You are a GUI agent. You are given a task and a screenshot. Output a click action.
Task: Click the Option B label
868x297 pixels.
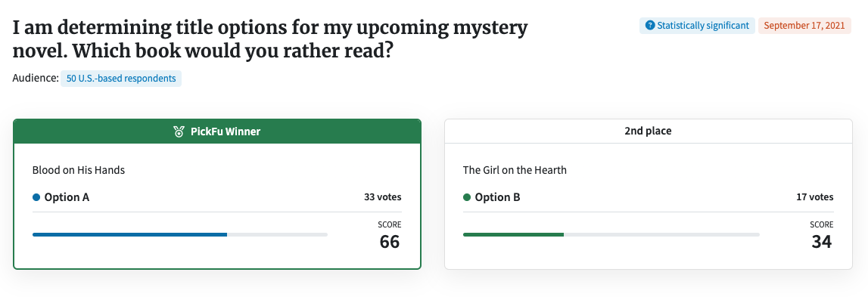[497, 197]
